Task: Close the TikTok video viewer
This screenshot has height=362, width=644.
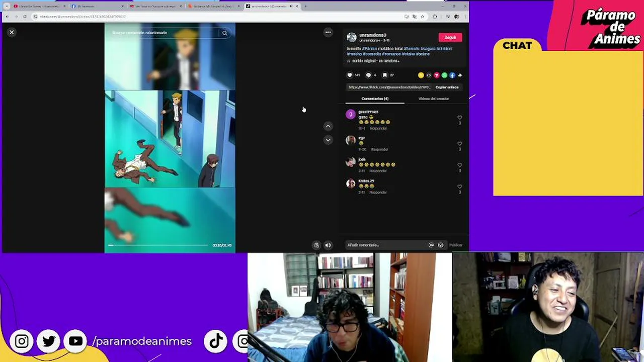Action: [12, 32]
